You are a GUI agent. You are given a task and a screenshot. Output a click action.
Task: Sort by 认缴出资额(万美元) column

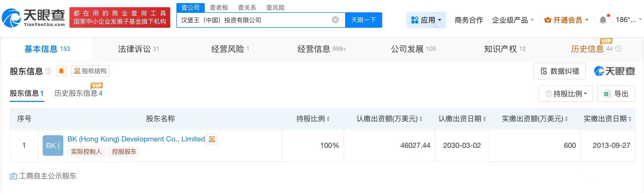pyautogui.click(x=421, y=119)
